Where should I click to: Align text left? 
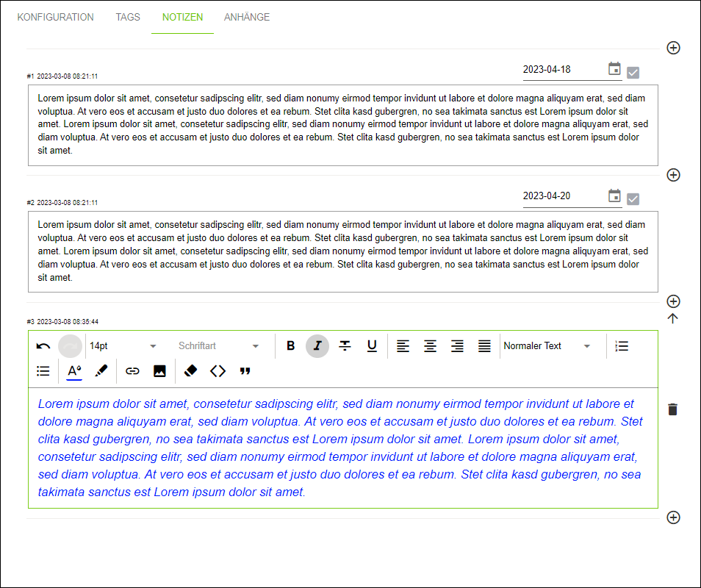pos(403,345)
